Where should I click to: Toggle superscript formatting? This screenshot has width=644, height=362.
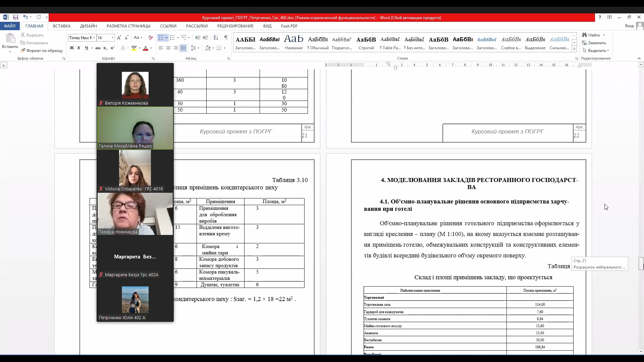pos(112,48)
